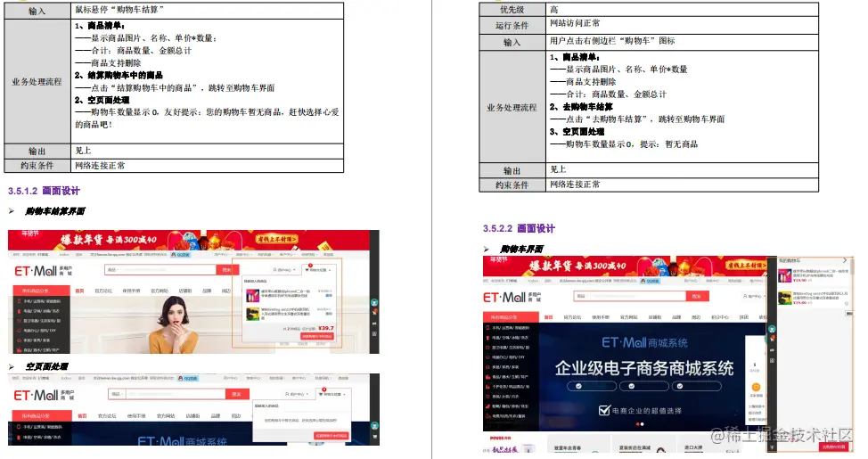Select 店铺街 tab in 购物车界面 screenshot
The image size is (868, 459).
(655, 317)
